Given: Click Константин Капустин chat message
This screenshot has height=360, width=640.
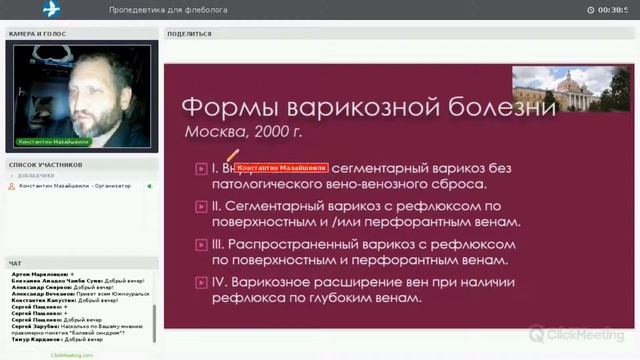Looking at the screenshot, I should pyautogui.click(x=64, y=300).
